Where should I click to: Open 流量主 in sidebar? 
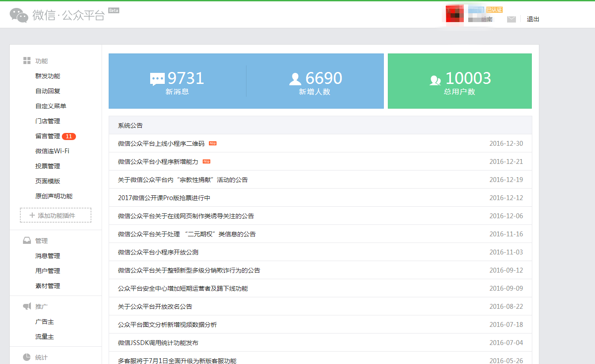(45, 337)
